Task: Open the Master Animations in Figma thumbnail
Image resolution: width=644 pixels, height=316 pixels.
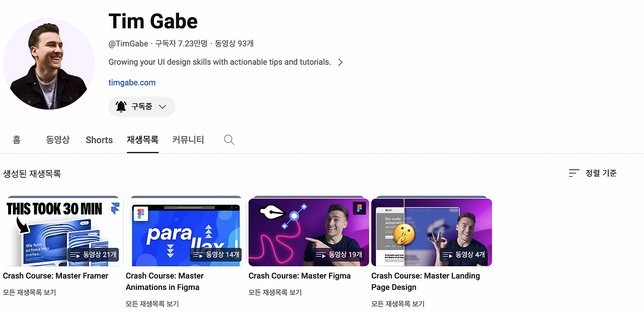Action: click(185, 231)
